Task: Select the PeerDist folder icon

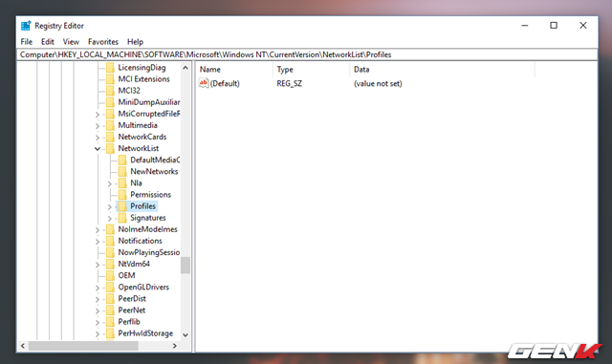Action: 111,298
